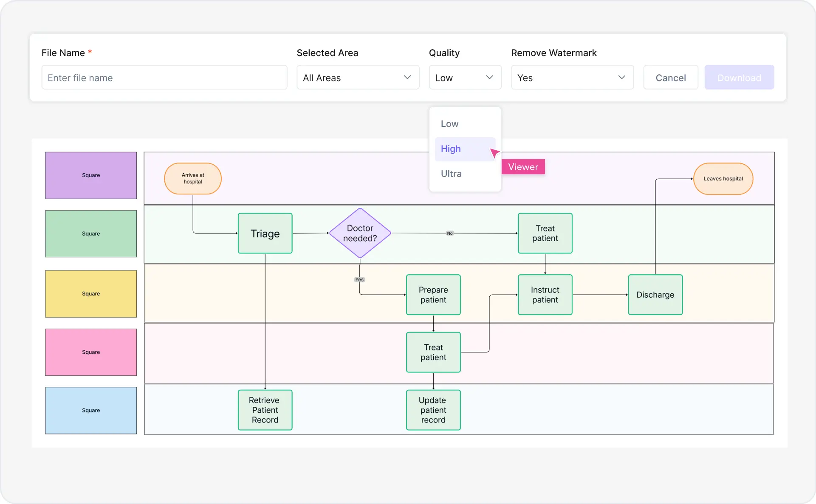Image resolution: width=816 pixels, height=504 pixels.
Task: Select High from the quality menu
Action: [450, 149]
